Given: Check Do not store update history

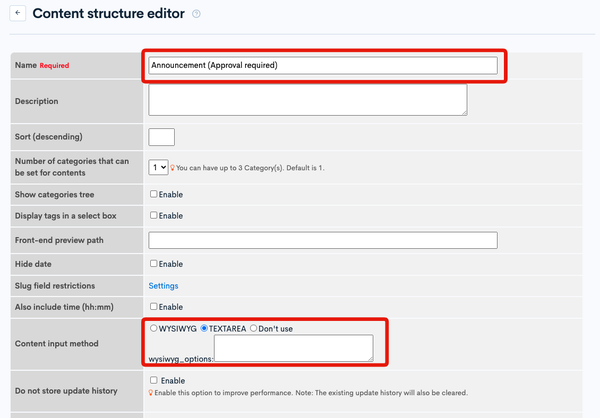Looking at the screenshot, I should pos(153,380).
